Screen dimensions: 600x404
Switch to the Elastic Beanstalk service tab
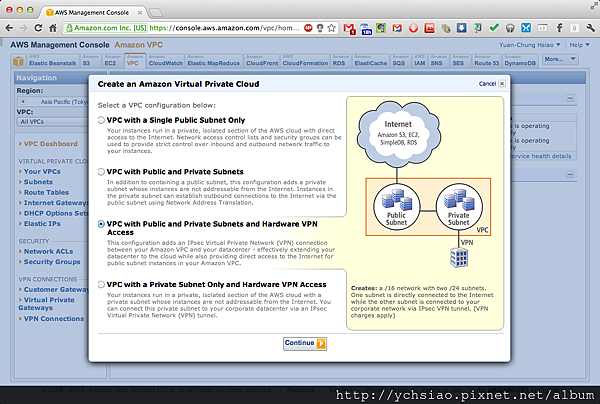pyautogui.click(x=52, y=61)
